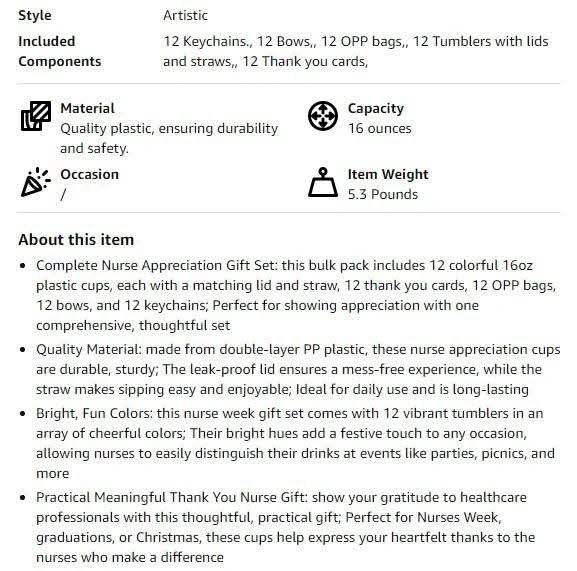Image resolution: width=577 pixels, height=571 pixels.
Task: Click the Item Weight heading
Action: point(388,174)
